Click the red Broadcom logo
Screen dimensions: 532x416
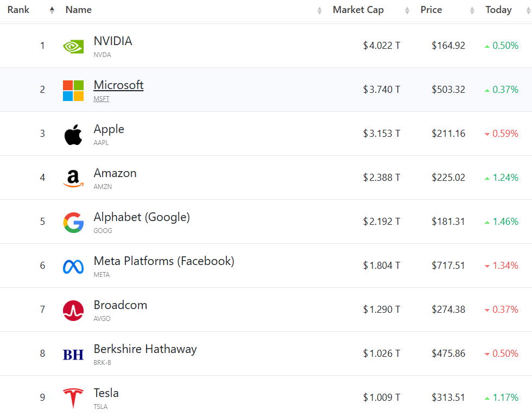[x=73, y=311]
